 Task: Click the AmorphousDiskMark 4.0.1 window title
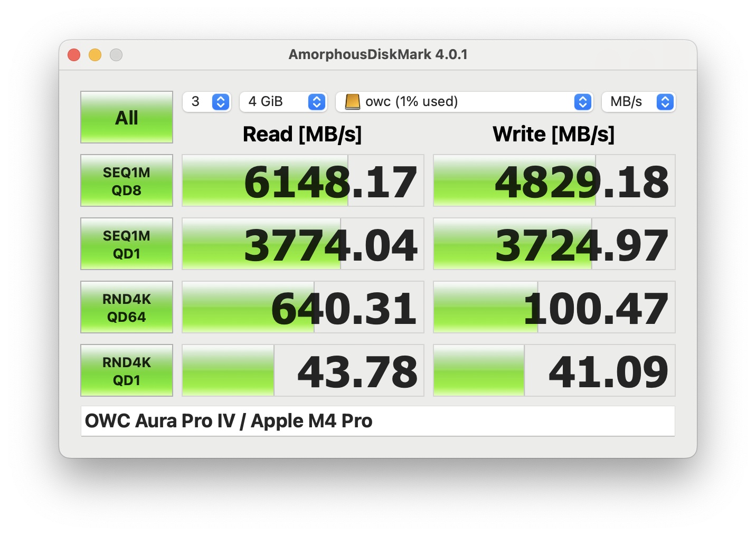pyautogui.click(x=378, y=54)
